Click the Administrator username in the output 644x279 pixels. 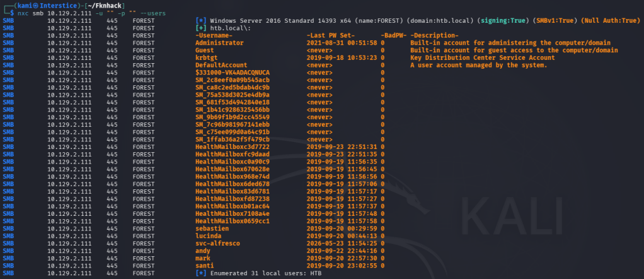(219, 43)
